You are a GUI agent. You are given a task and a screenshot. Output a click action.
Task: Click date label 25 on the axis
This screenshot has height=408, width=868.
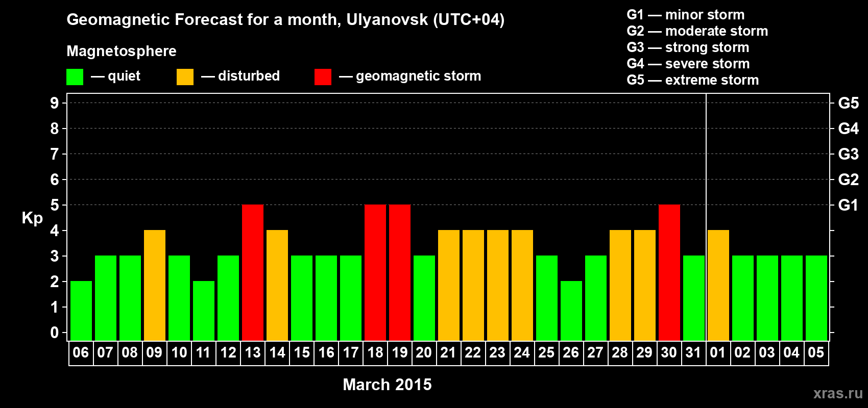coord(546,353)
